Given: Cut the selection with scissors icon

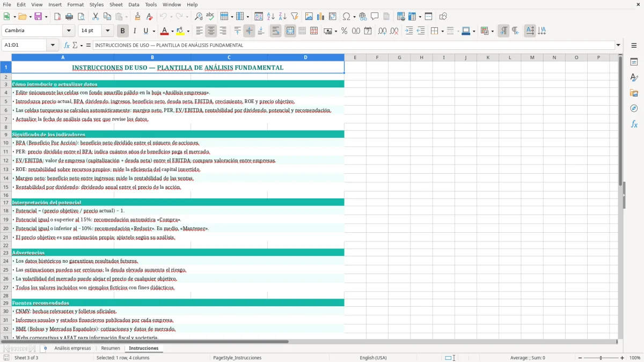Looking at the screenshot, I should (x=96, y=17).
